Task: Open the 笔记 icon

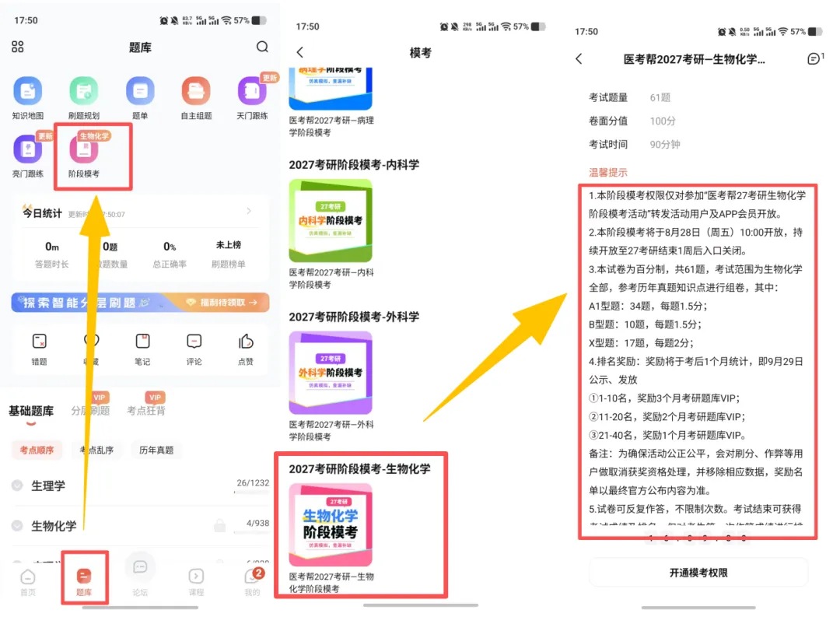Action: coord(142,342)
